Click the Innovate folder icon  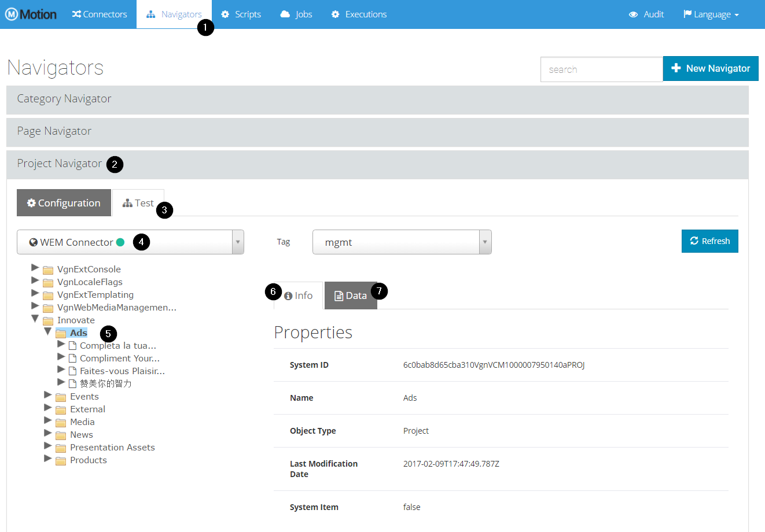[x=48, y=321]
